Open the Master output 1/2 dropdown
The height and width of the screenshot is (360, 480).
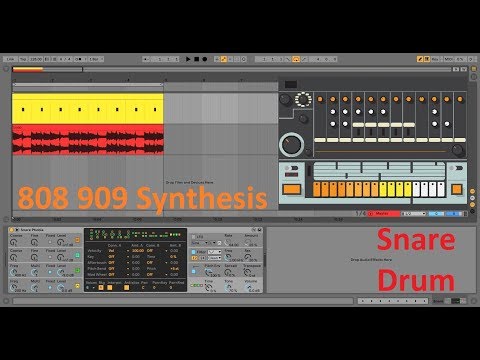[x=414, y=214]
